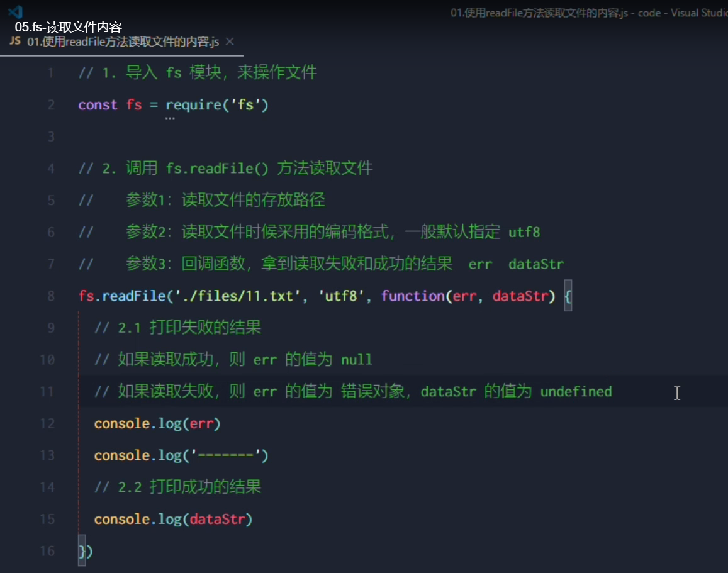Viewport: 728px width, 573px height.
Task: Click 'null' in line 10 comment
Action: pyautogui.click(x=357, y=360)
